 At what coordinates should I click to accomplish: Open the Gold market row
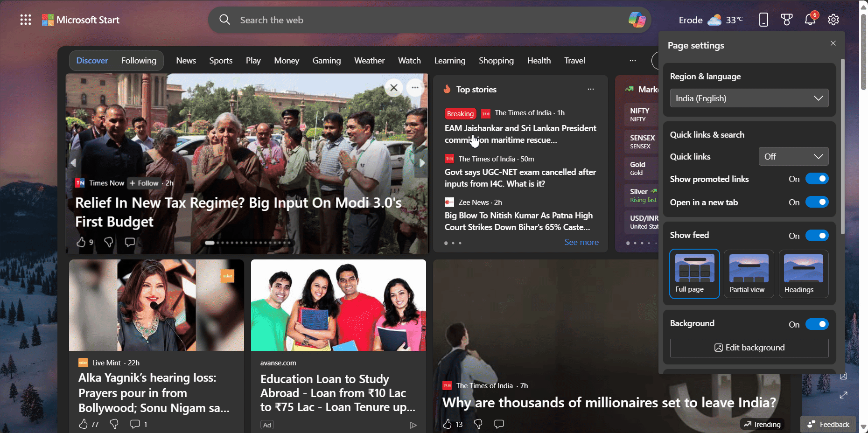pos(641,168)
